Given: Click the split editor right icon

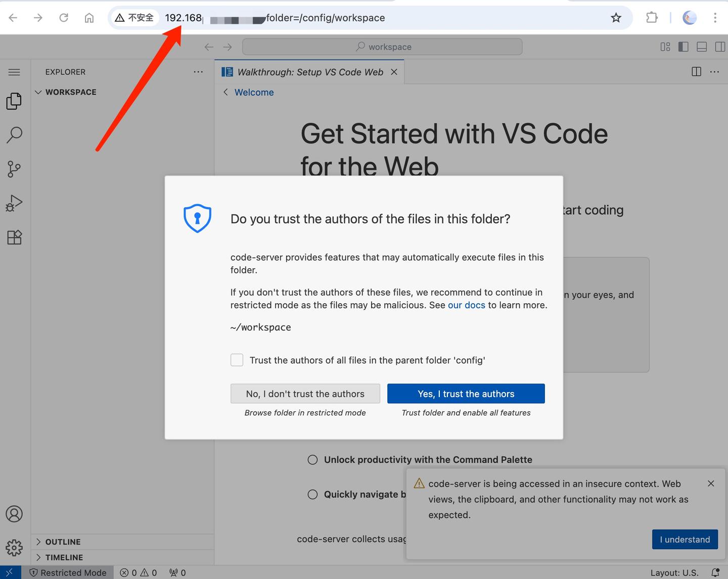Looking at the screenshot, I should coord(696,72).
